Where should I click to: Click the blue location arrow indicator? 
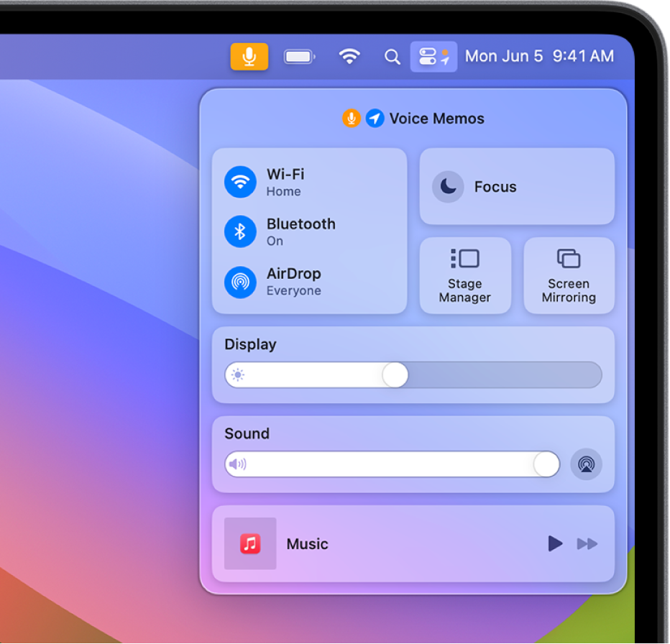pyautogui.click(x=375, y=119)
